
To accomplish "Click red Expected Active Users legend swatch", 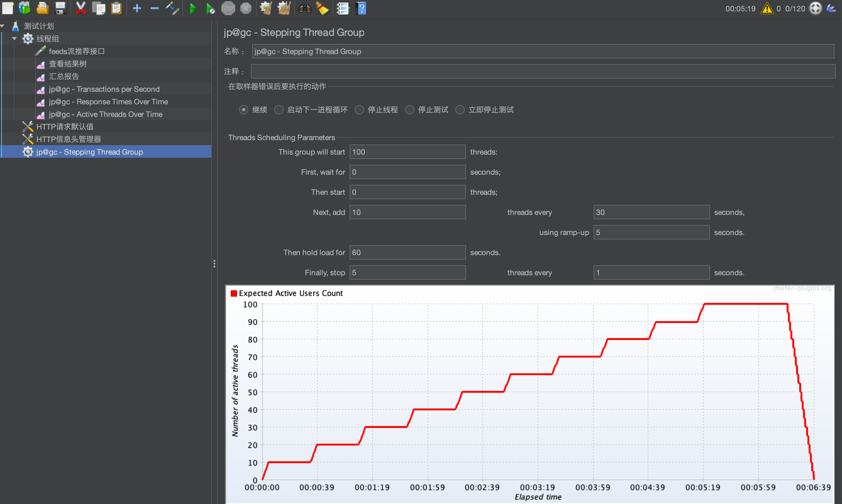I will (234, 293).
